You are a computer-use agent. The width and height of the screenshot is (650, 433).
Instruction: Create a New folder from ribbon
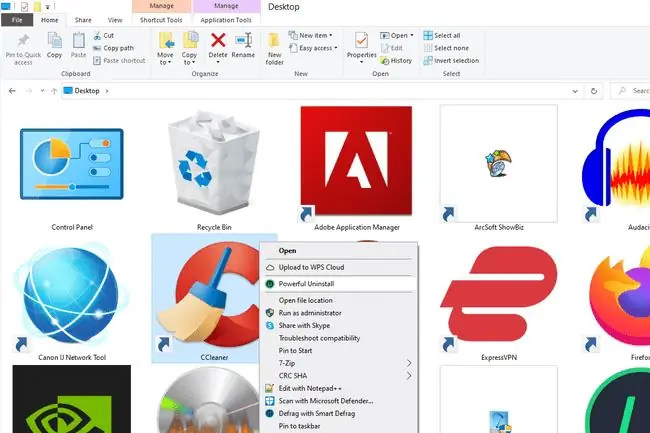point(274,48)
